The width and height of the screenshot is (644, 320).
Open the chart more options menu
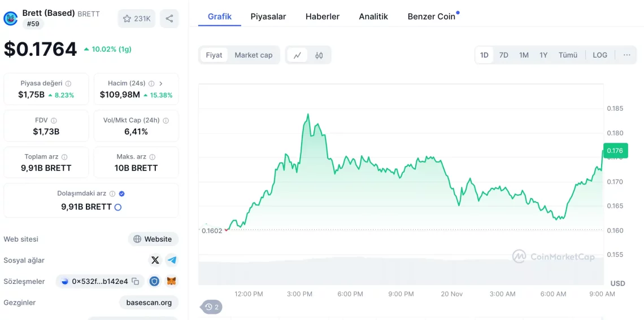(626, 55)
